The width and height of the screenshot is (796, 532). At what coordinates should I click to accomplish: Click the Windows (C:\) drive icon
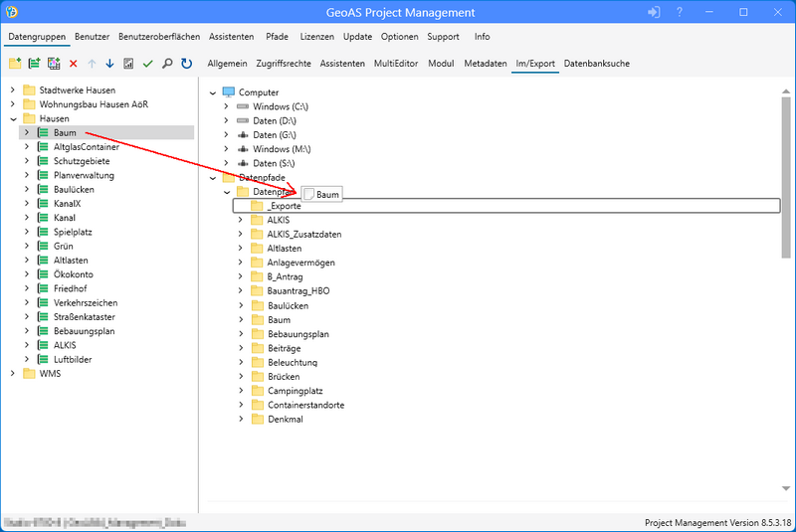(243, 106)
